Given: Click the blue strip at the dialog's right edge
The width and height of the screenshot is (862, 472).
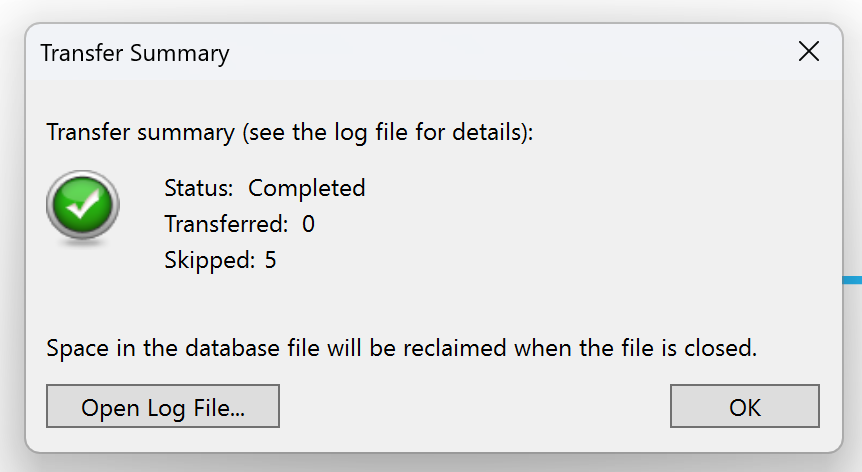Looking at the screenshot, I should pos(851,280).
